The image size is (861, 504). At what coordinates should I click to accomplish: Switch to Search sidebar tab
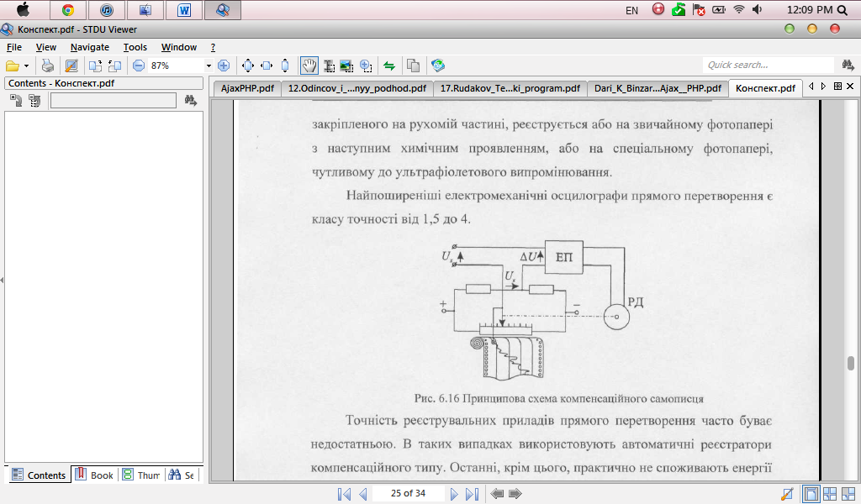point(182,475)
